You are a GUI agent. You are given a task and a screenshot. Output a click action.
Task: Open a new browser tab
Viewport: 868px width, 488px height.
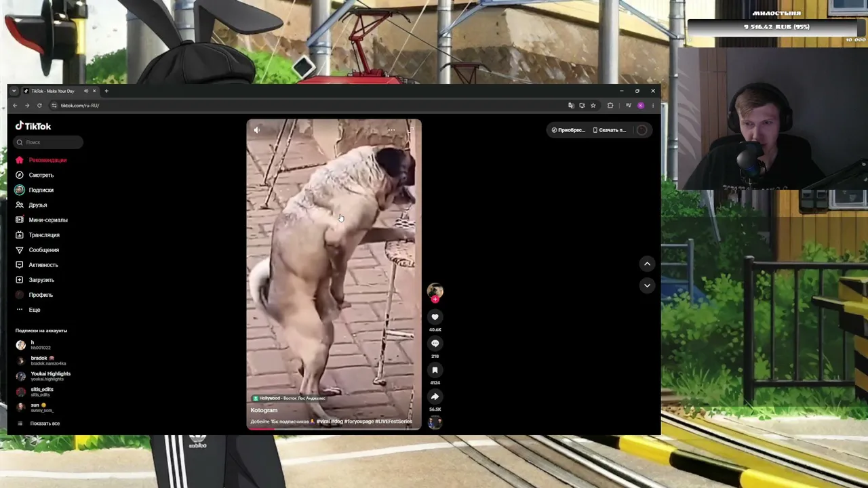pyautogui.click(x=106, y=91)
